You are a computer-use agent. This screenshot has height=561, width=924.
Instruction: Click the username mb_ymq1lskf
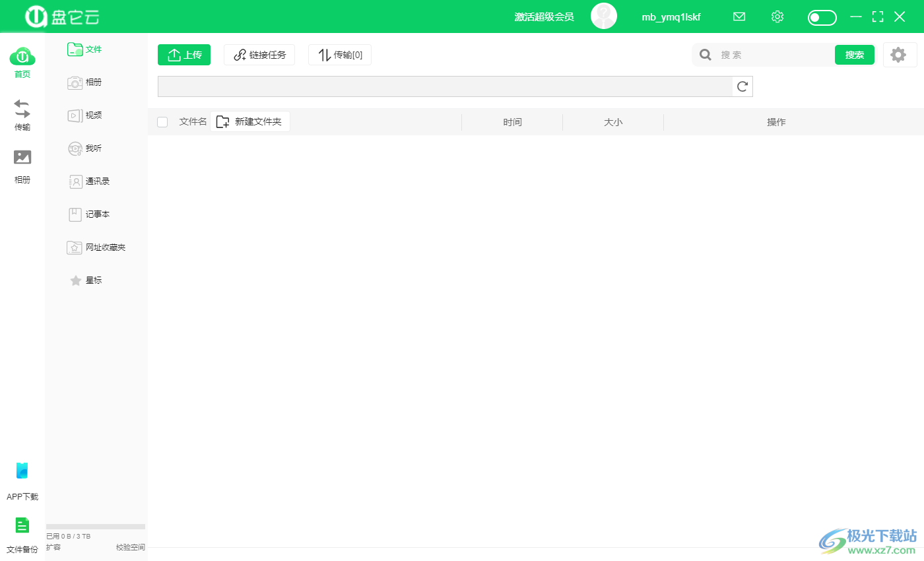(x=671, y=17)
